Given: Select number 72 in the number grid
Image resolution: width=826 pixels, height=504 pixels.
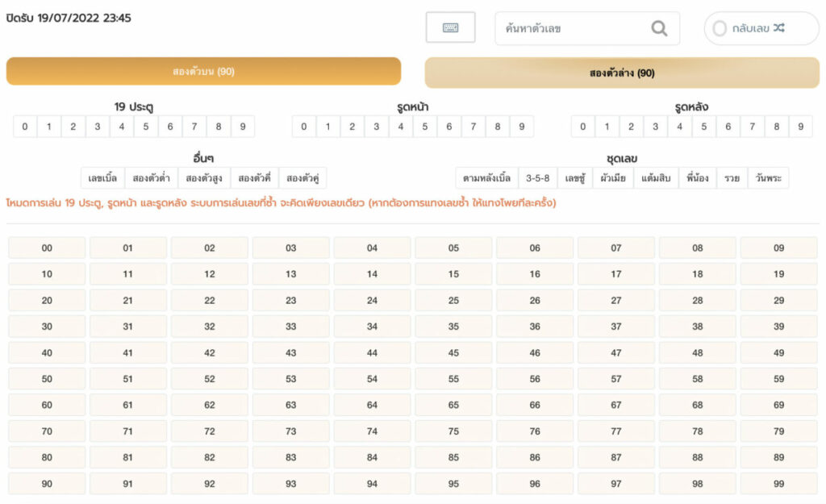Looking at the screenshot, I should 210,431.
